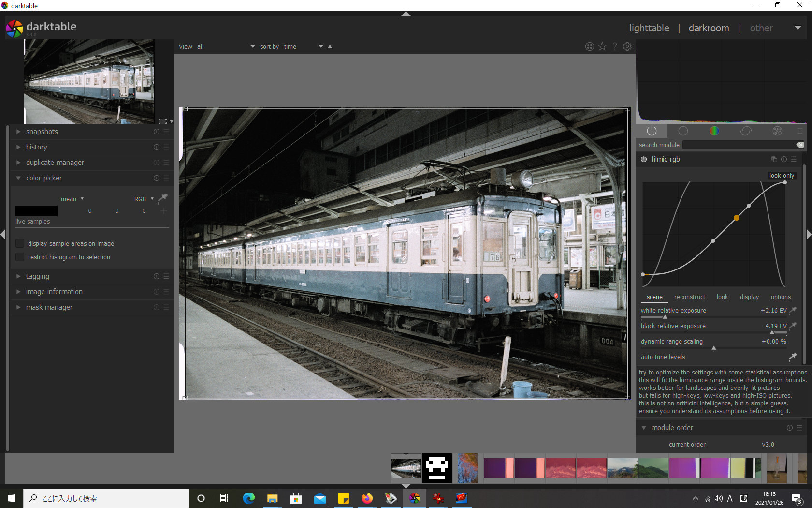Open online help question mark

(x=615, y=46)
